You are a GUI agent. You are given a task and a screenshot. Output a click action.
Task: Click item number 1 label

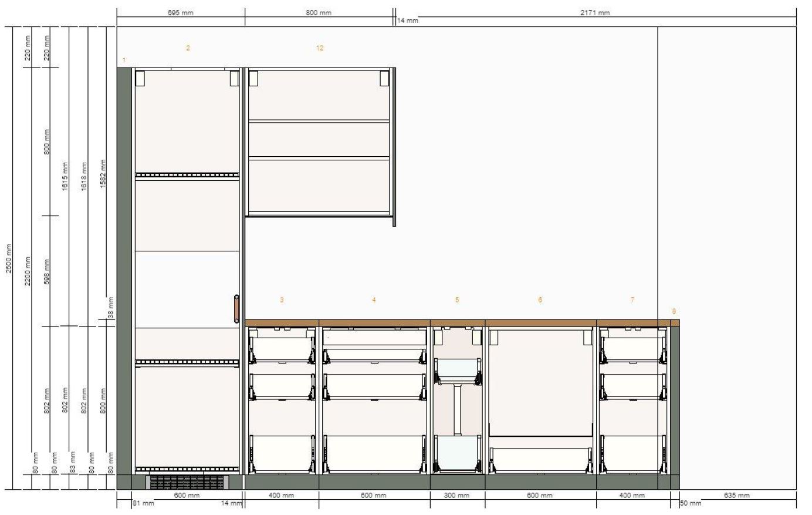(x=124, y=60)
